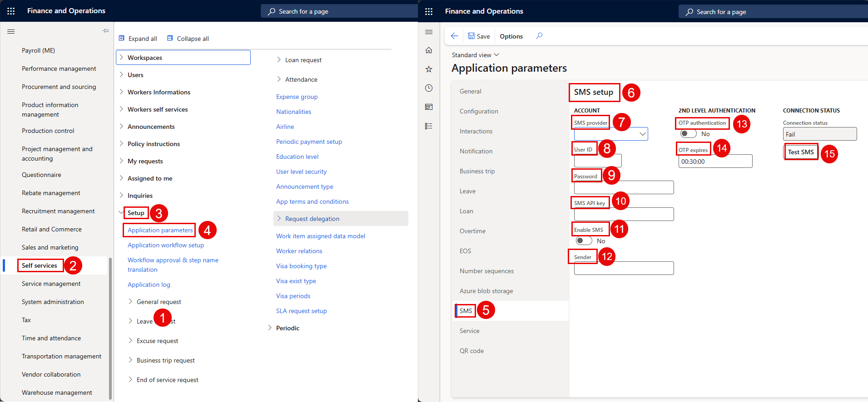Expand the Workers Informations node
The height and width of the screenshot is (402, 868).
[x=121, y=92]
